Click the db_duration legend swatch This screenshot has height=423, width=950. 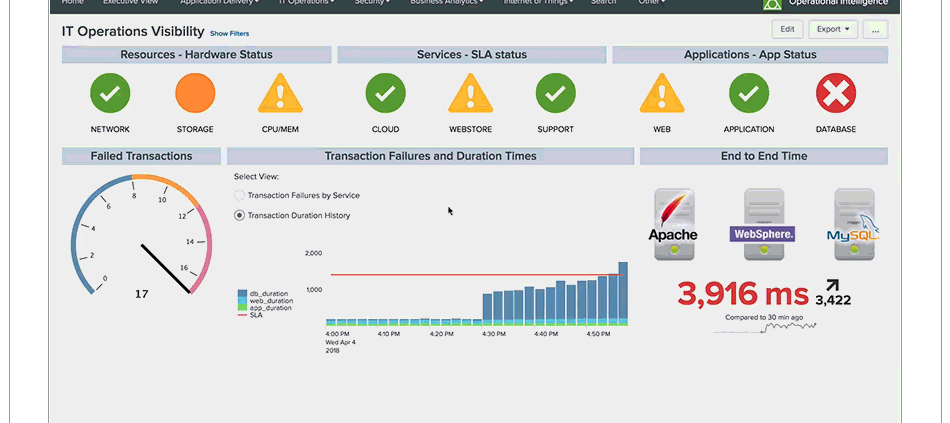[x=242, y=293]
